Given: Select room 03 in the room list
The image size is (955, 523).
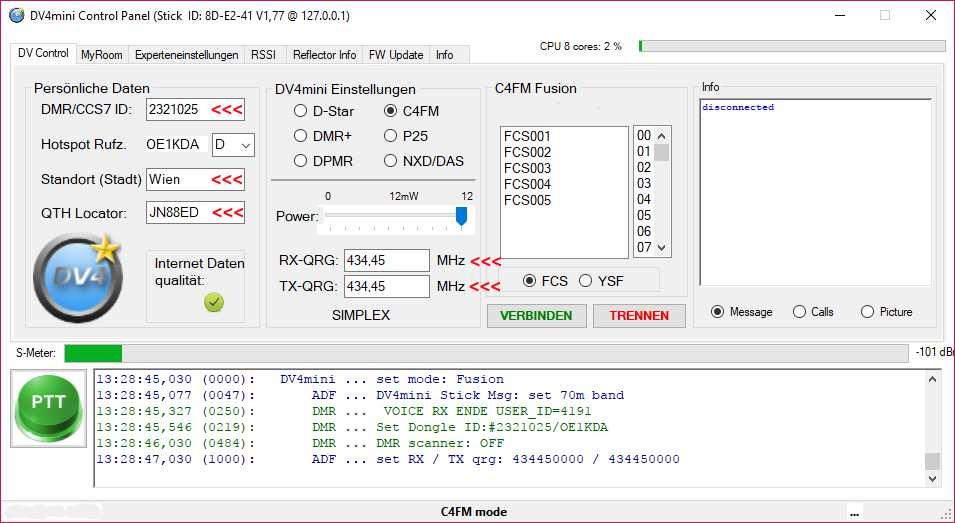Looking at the screenshot, I should (644, 184).
